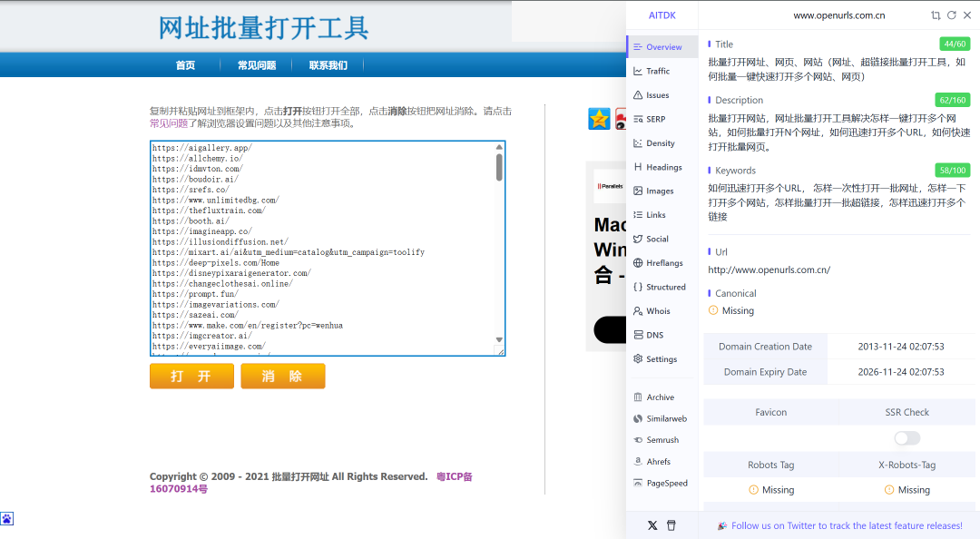This screenshot has width=980, height=539.
Task: Click the AITDK logo text
Action: click(x=661, y=15)
